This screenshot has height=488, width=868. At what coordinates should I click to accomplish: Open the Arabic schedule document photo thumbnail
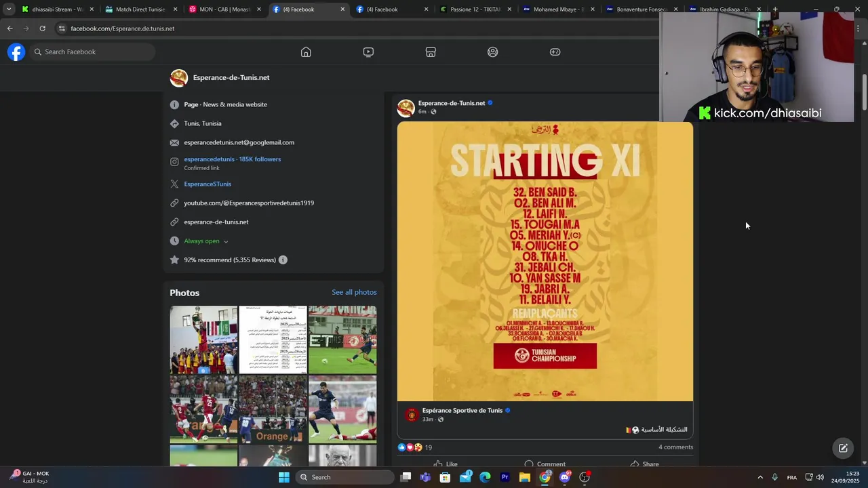click(x=273, y=340)
